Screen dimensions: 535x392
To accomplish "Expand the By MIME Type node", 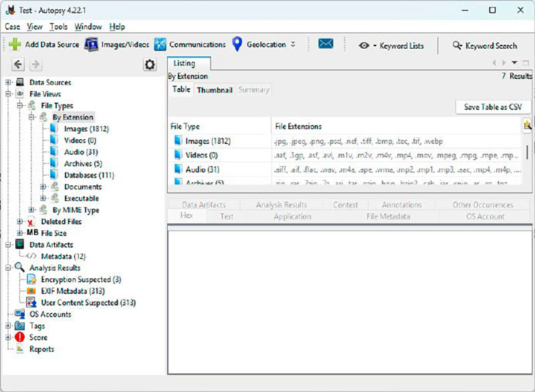I will [31, 210].
